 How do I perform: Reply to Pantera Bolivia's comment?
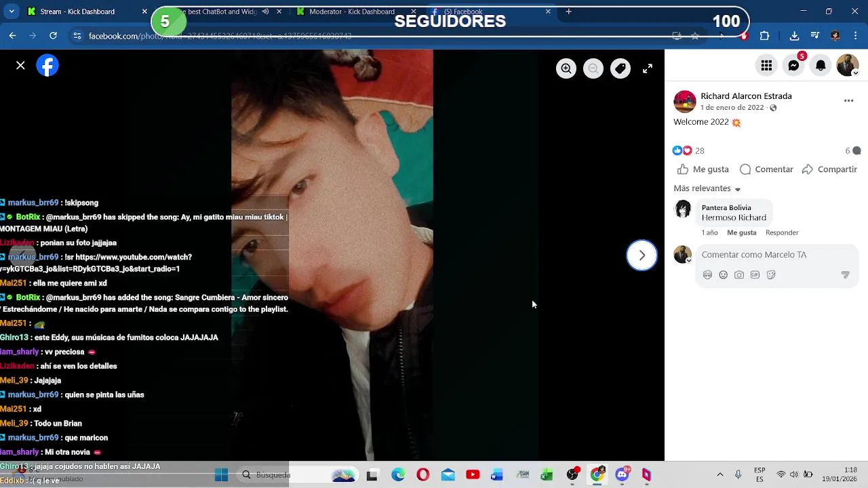point(782,232)
